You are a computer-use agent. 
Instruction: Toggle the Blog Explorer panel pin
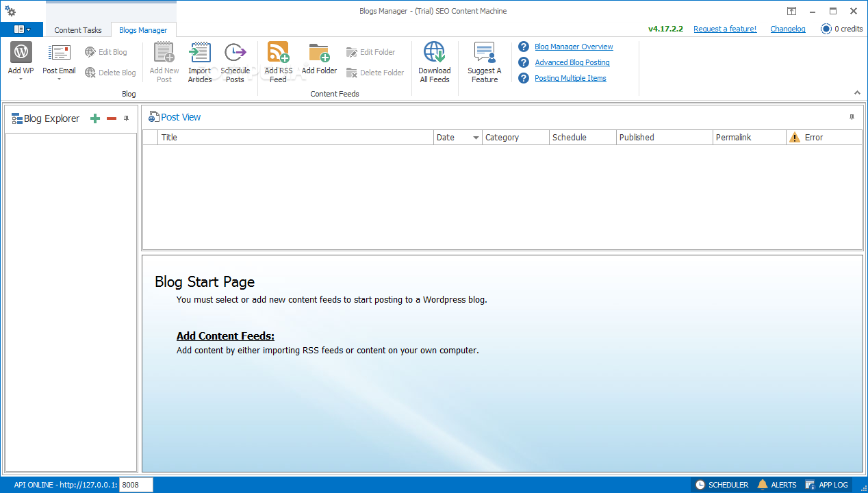(126, 118)
